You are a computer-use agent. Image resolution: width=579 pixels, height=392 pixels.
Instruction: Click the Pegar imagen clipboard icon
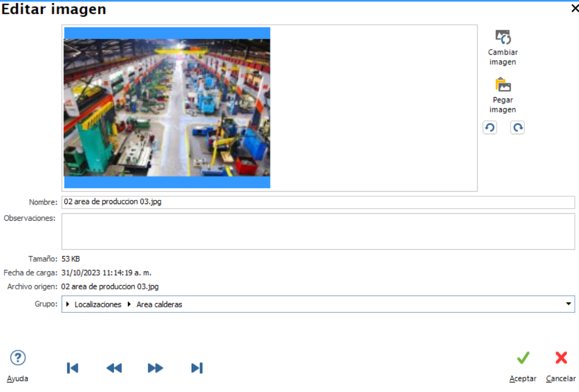click(503, 85)
